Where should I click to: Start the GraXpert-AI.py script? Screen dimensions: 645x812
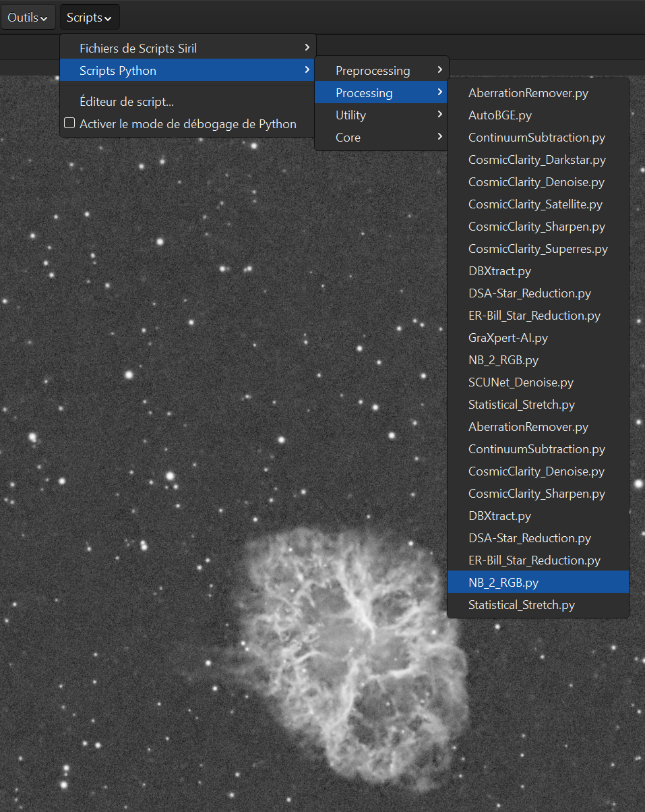pyautogui.click(x=538, y=338)
